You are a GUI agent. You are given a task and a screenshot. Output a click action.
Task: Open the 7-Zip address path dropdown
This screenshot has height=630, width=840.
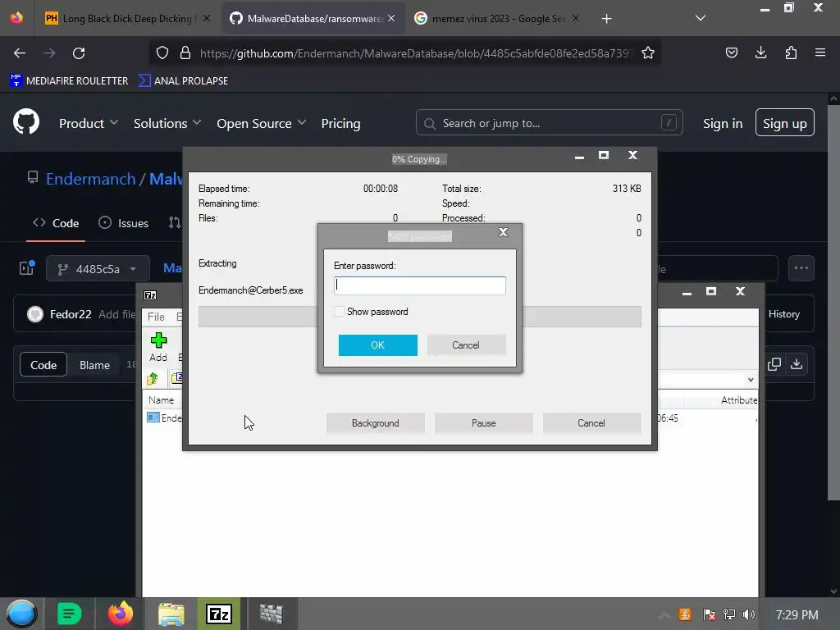[x=751, y=380]
